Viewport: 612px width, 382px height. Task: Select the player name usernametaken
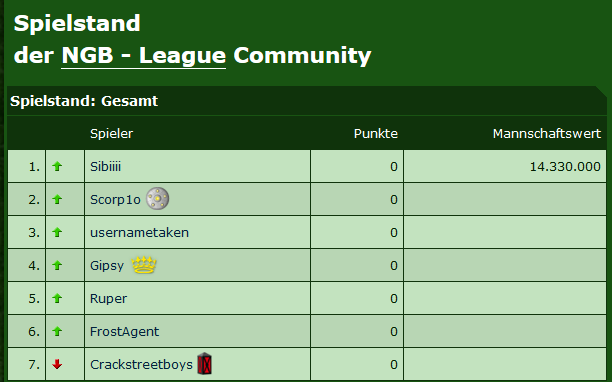point(139,233)
